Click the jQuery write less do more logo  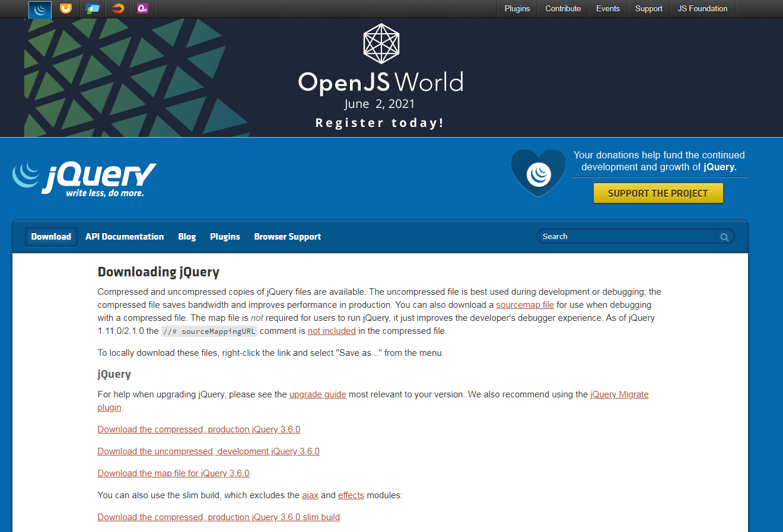pyautogui.click(x=84, y=179)
